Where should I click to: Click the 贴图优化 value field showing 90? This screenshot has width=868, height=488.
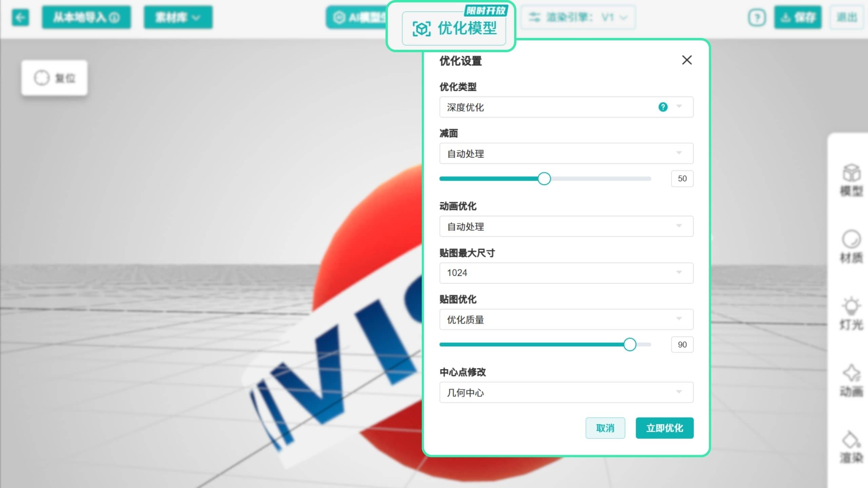coord(682,345)
